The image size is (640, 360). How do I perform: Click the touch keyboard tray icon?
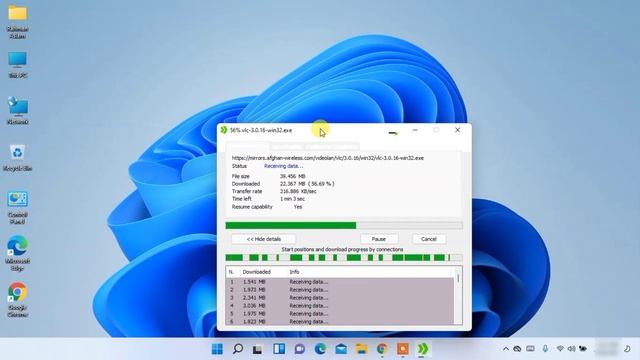click(530, 349)
